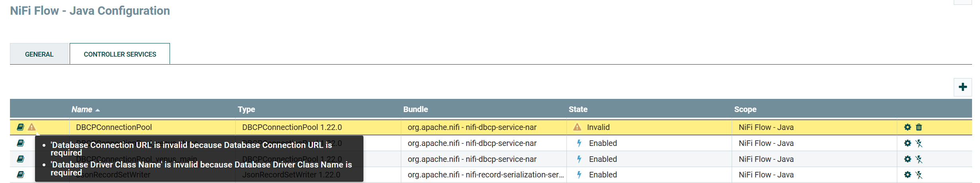Click the 'Invalid' state text
The height and width of the screenshot is (183, 980).
(x=598, y=127)
